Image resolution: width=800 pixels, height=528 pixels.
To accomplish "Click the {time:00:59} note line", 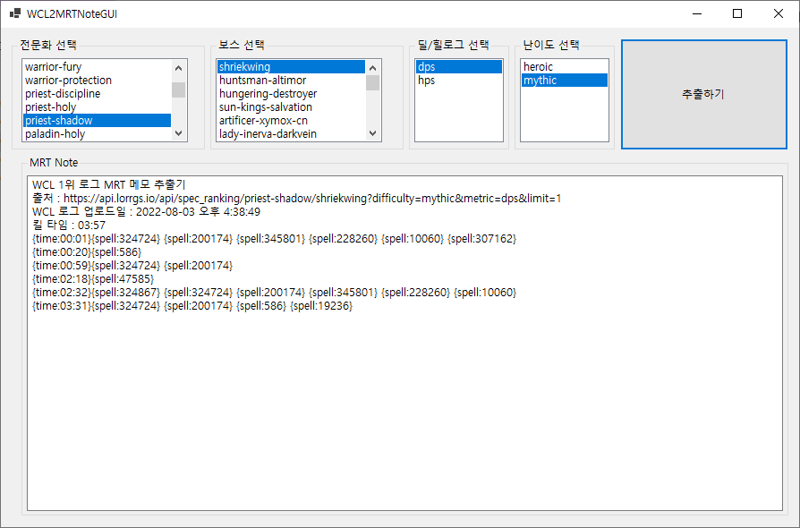I will 133,265.
